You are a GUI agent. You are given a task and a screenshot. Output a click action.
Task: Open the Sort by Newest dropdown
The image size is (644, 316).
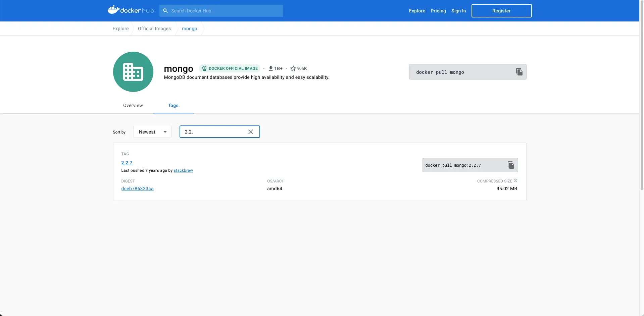pos(152,132)
